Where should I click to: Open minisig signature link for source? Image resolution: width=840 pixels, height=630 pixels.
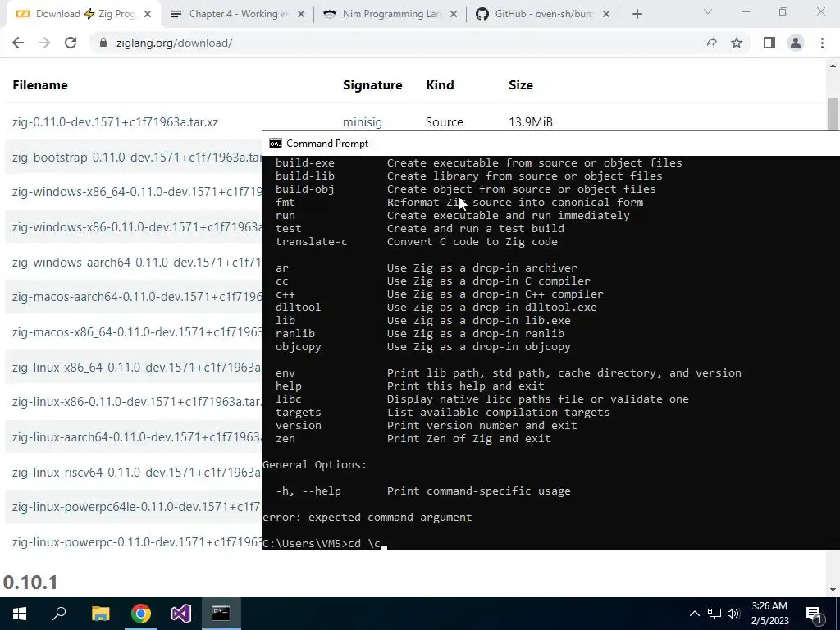tap(362, 122)
